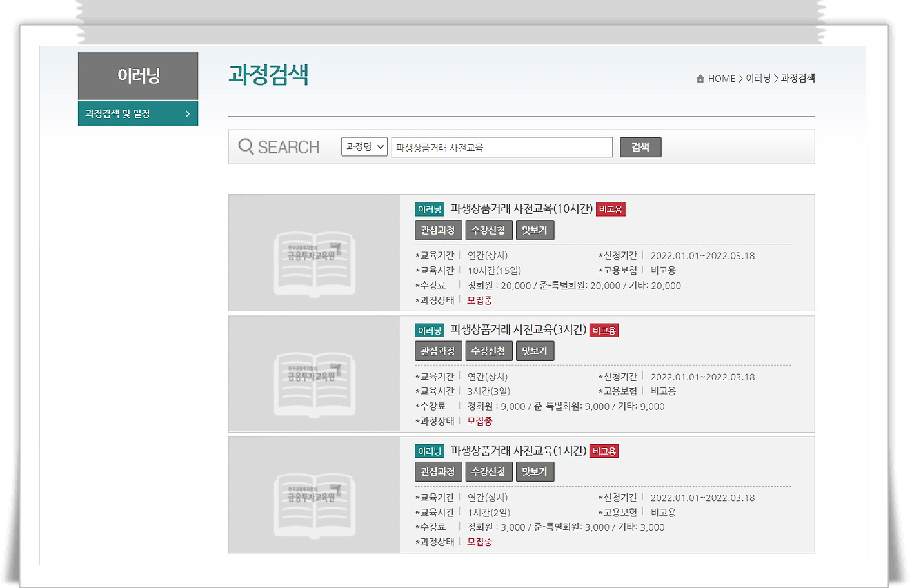Click the fee text 정회원 : 3,000
Screen dimensions: 912x588
tap(497, 527)
